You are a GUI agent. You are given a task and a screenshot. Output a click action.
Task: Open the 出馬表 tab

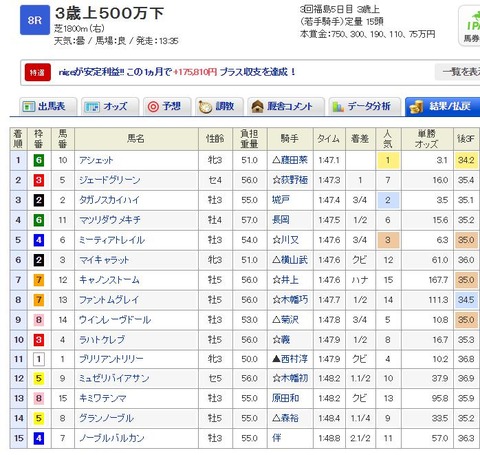(x=48, y=107)
